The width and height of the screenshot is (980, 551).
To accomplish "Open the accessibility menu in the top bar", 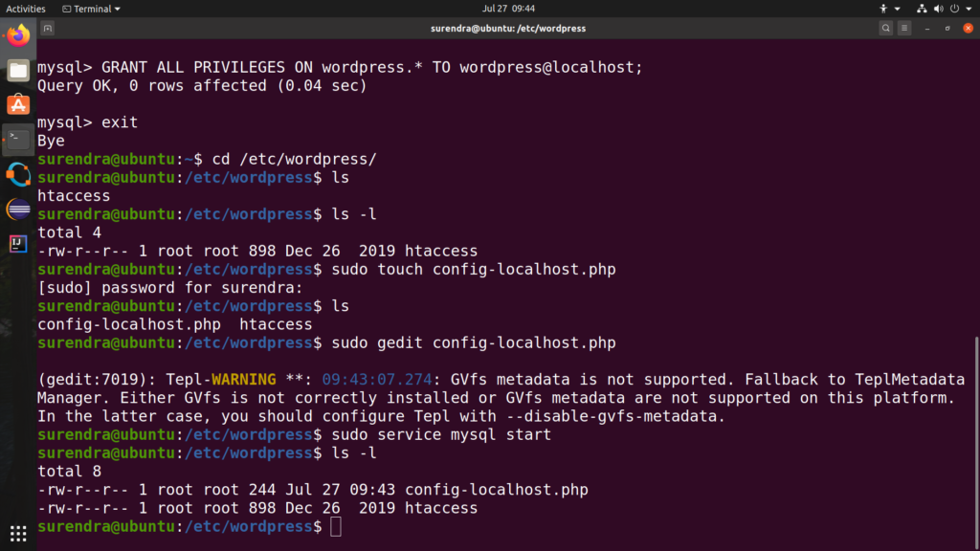I will [883, 9].
